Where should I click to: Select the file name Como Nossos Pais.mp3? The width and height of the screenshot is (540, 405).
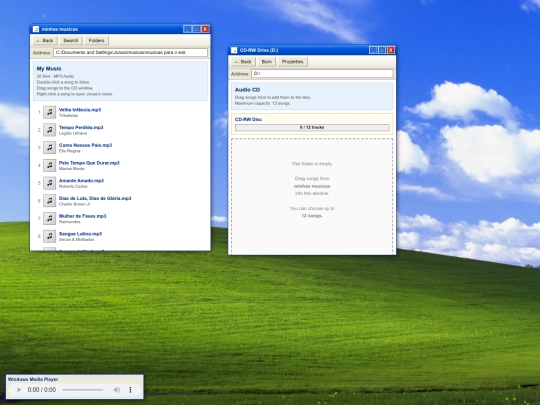tap(85, 145)
